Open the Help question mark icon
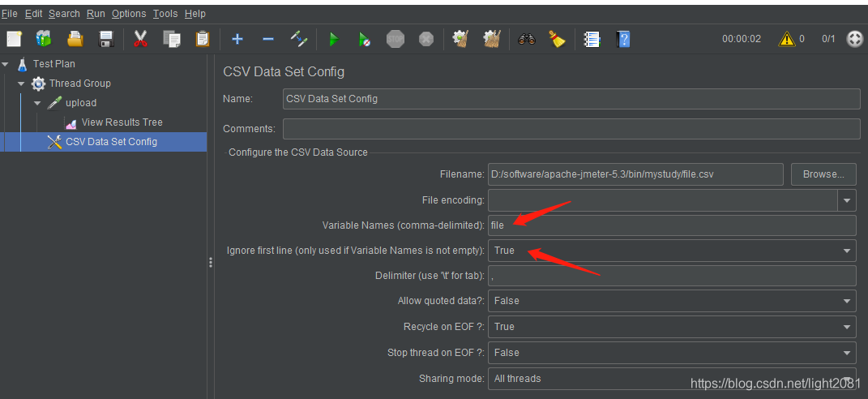This screenshot has width=868, height=399. [x=622, y=39]
